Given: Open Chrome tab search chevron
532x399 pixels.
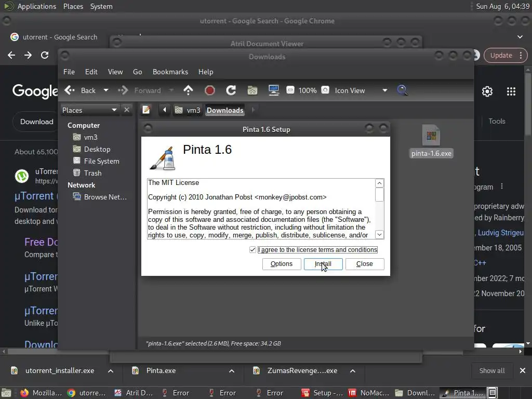Looking at the screenshot, I should 520,37.
